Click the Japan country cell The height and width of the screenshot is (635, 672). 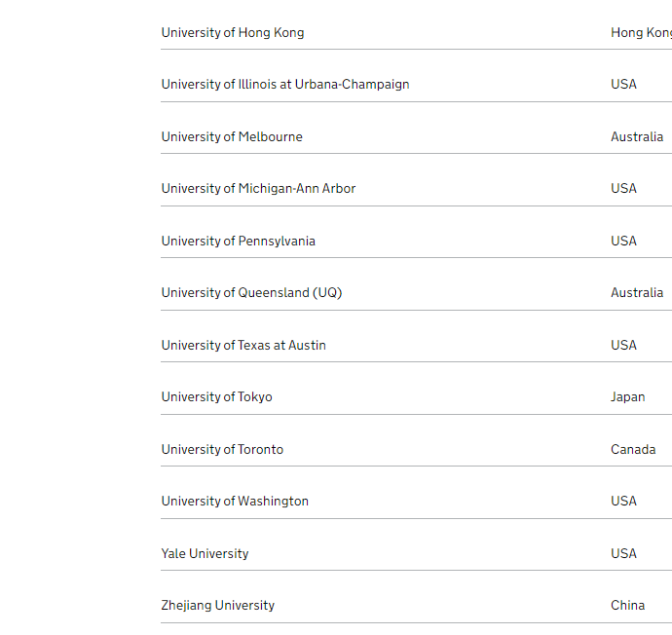pos(628,397)
